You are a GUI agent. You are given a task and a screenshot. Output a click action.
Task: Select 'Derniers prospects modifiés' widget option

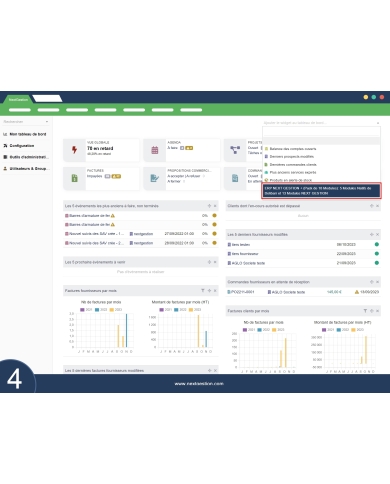[321, 156]
